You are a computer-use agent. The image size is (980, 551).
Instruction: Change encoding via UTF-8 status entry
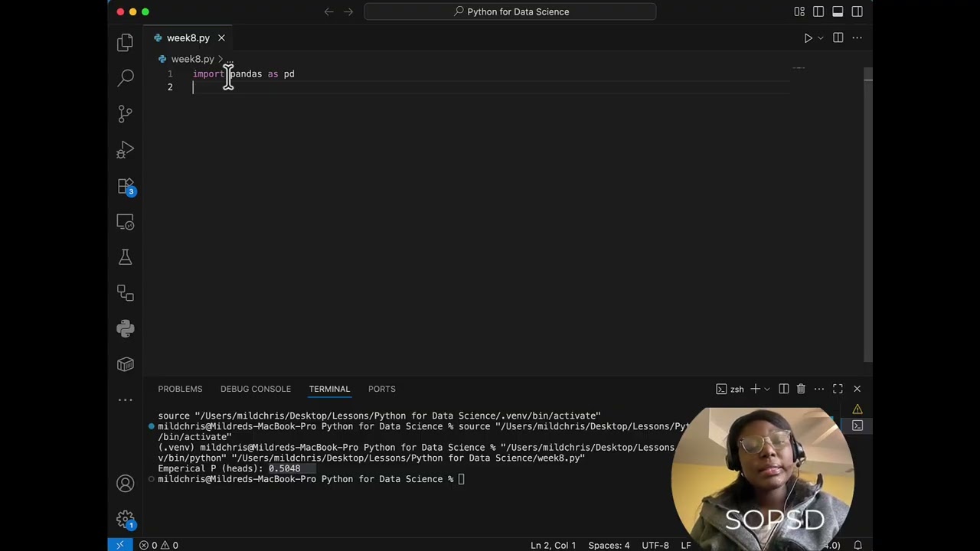pos(655,545)
